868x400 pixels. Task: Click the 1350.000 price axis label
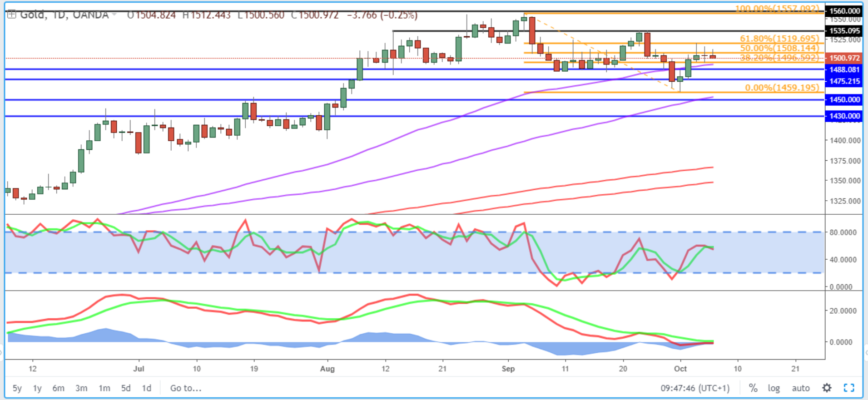coord(845,180)
